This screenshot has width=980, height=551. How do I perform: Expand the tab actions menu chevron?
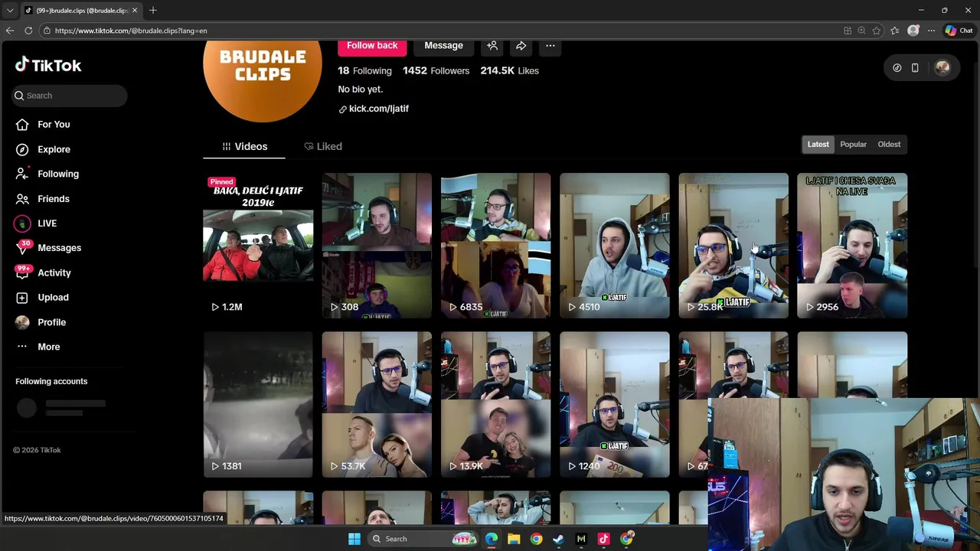pos(10,10)
